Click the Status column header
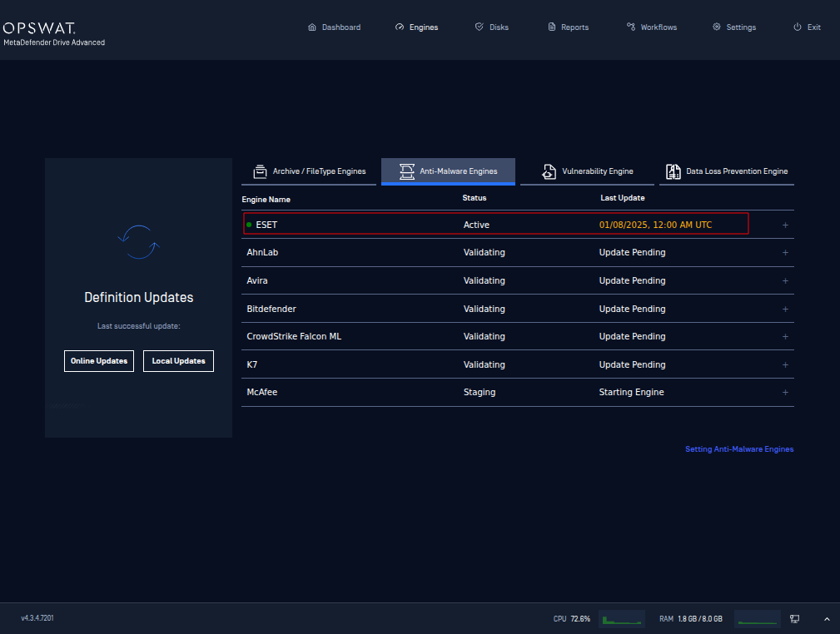The image size is (840, 634). pyautogui.click(x=474, y=198)
